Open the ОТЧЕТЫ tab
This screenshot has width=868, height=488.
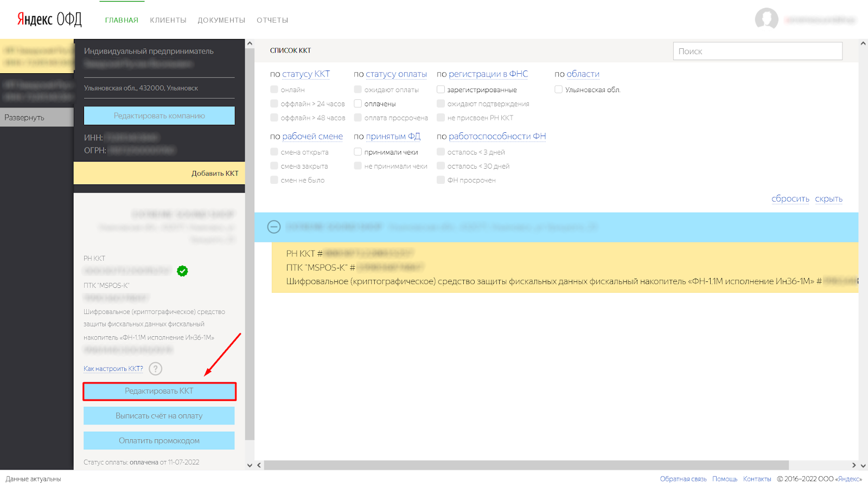[x=272, y=20]
